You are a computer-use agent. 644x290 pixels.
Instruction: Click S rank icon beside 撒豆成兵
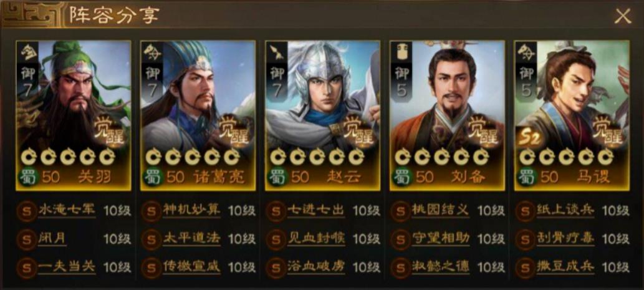tap(526, 268)
